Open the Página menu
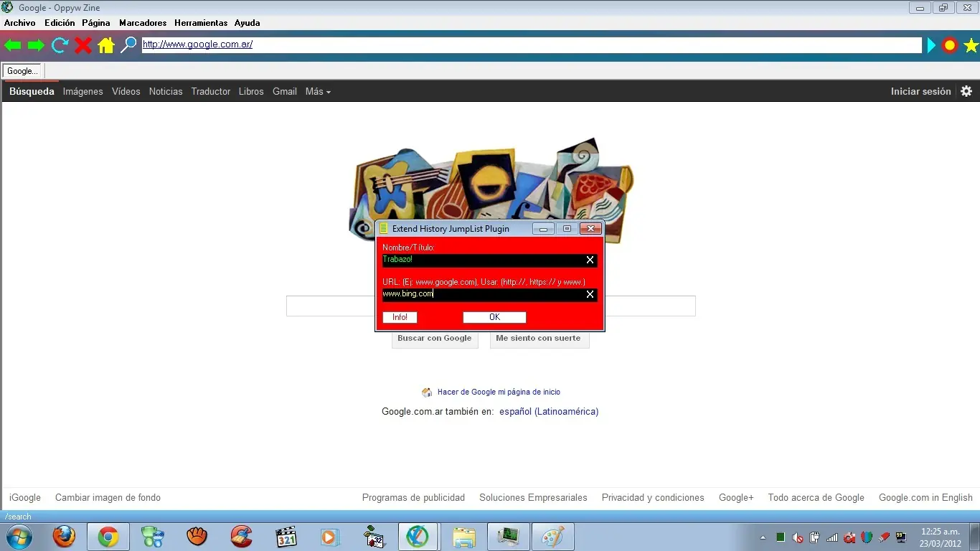This screenshot has width=980, height=551. pyautogui.click(x=96, y=23)
